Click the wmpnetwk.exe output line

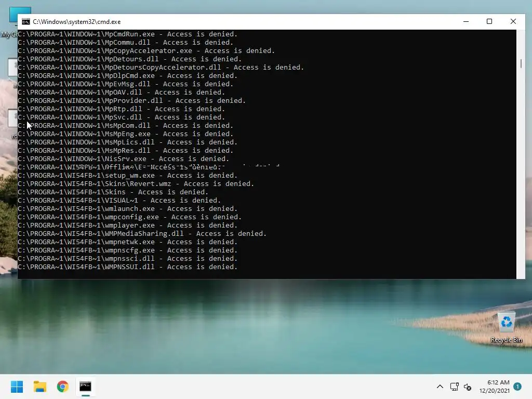[x=128, y=242]
